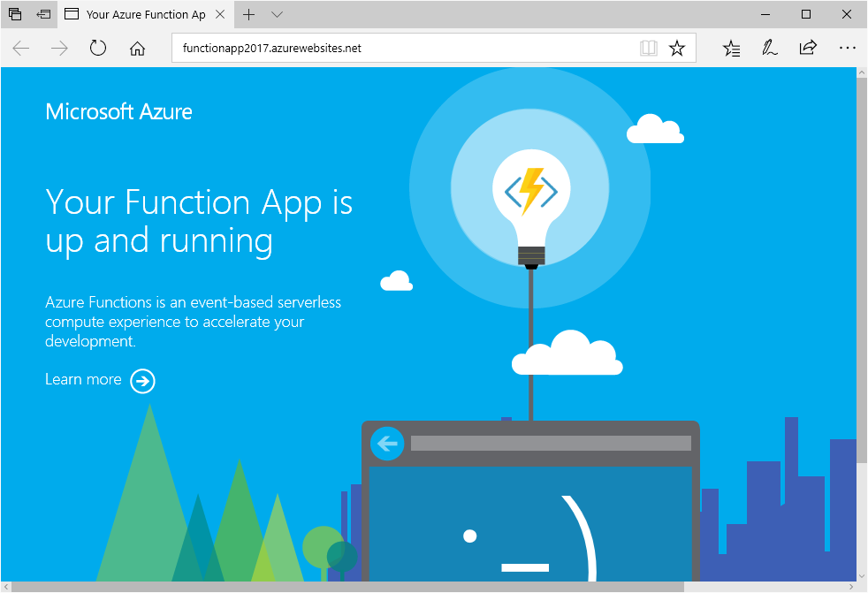The height and width of the screenshot is (593, 868).
Task: Click the Add notes pen icon
Action: (x=770, y=49)
